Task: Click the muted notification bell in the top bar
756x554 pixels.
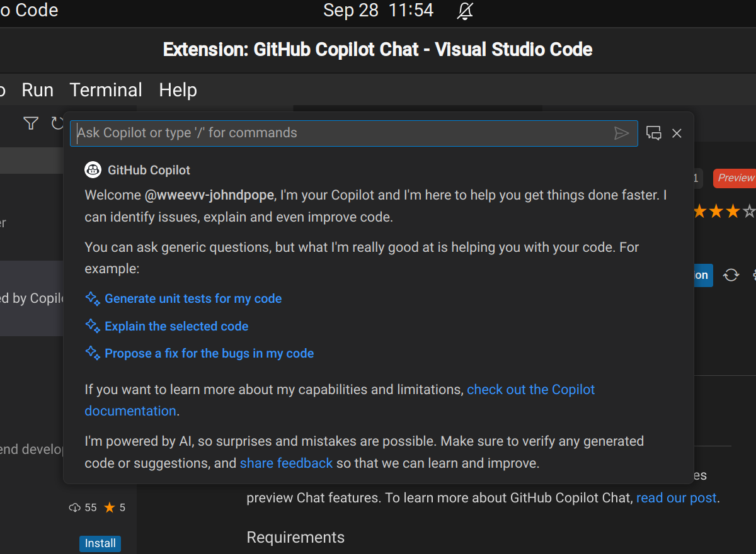Action: (464, 10)
